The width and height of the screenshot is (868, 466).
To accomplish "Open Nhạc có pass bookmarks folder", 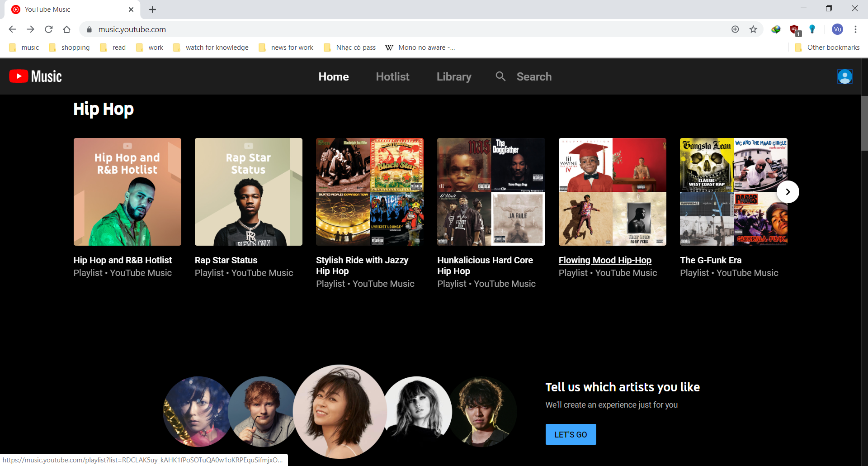I will tap(349, 48).
